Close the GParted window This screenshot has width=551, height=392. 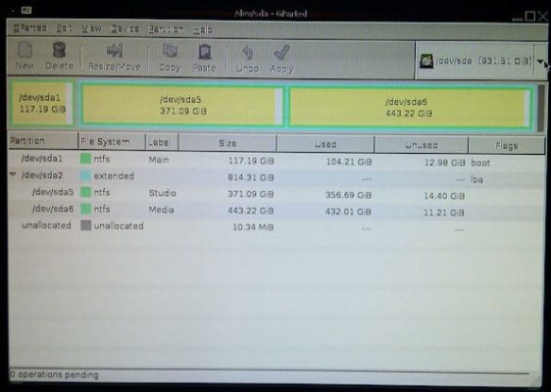[x=543, y=16]
